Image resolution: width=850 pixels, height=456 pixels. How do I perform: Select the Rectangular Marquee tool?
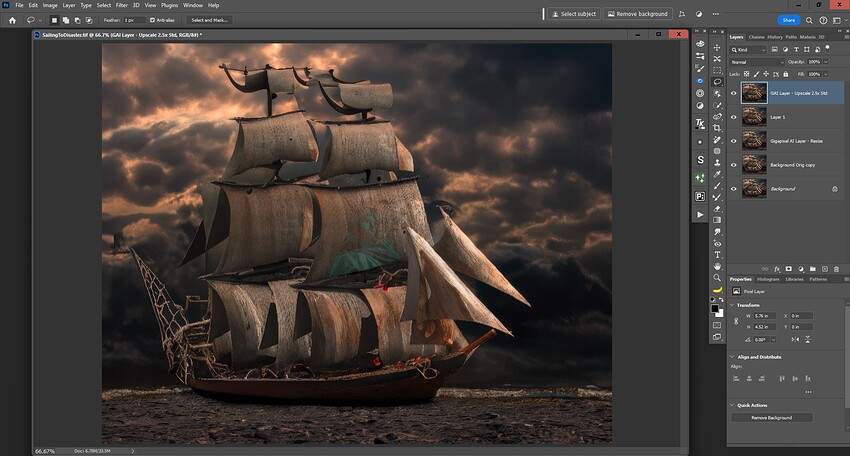pos(717,70)
